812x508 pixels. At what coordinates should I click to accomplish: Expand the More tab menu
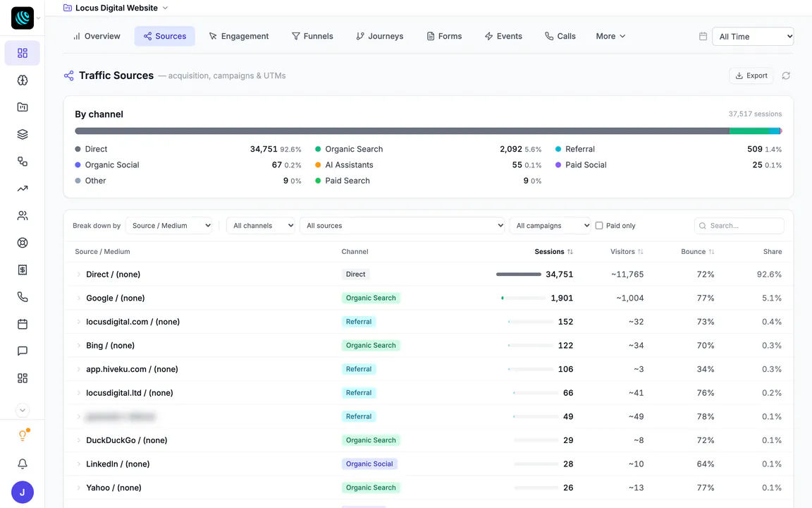coord(610,36)
